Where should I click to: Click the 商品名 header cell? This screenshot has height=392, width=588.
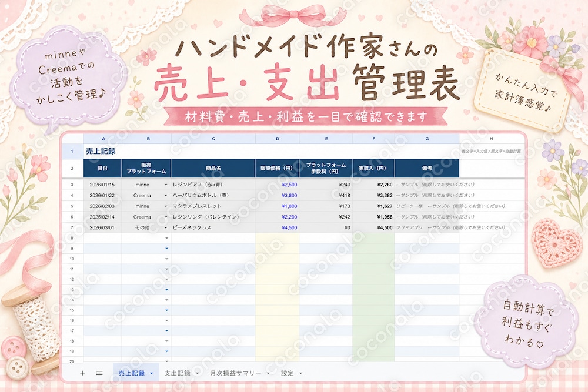click(213, 168)
